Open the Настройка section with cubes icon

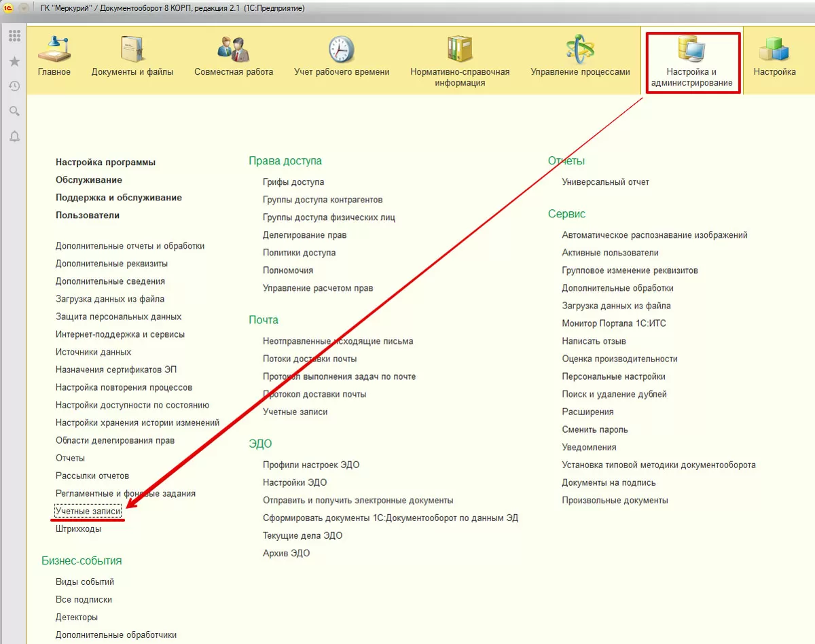click(x=775, y=57)
